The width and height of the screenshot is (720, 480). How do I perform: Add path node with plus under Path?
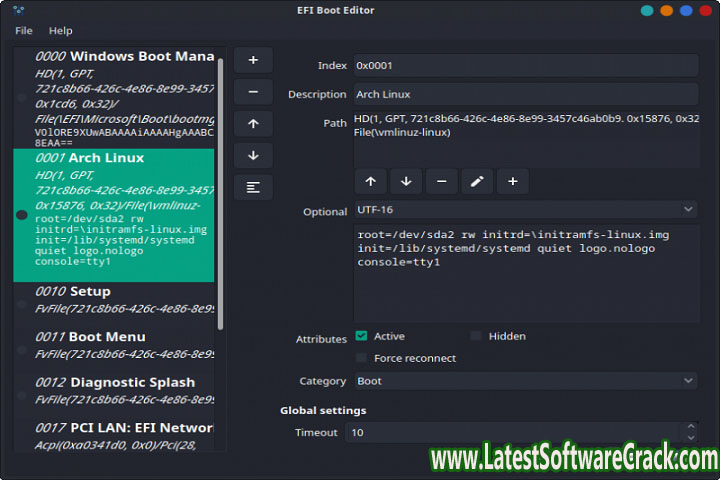click(x=512, y=181)
